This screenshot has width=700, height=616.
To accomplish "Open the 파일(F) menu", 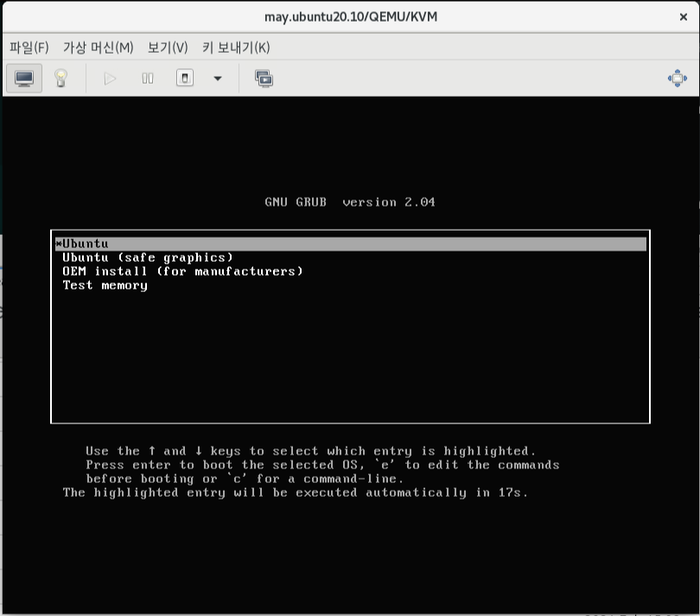I will pyautogui.click(x=29, y=48).
